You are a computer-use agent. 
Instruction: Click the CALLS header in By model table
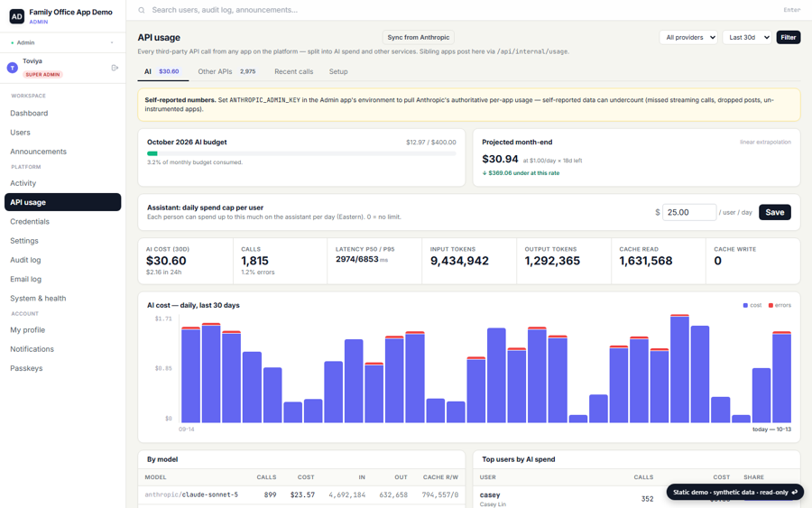tap(266, 477)
